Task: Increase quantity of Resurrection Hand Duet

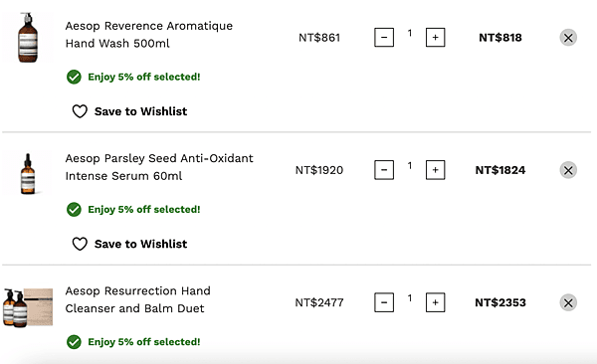Action: coord(435,302)
